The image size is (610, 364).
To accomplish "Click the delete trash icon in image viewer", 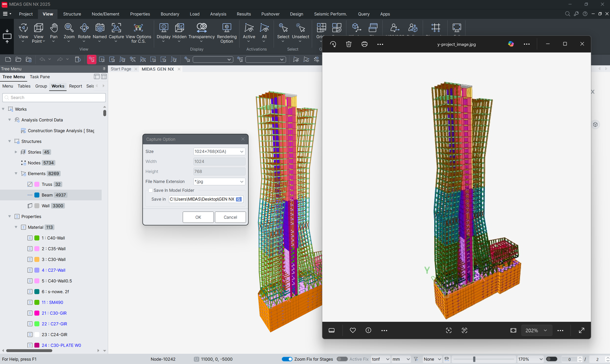I will click(349, 44).
